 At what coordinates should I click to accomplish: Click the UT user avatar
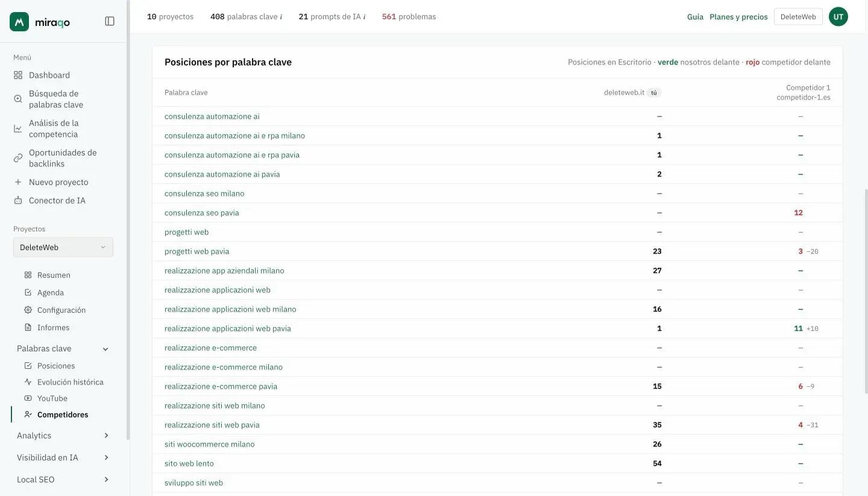(838, 17)
